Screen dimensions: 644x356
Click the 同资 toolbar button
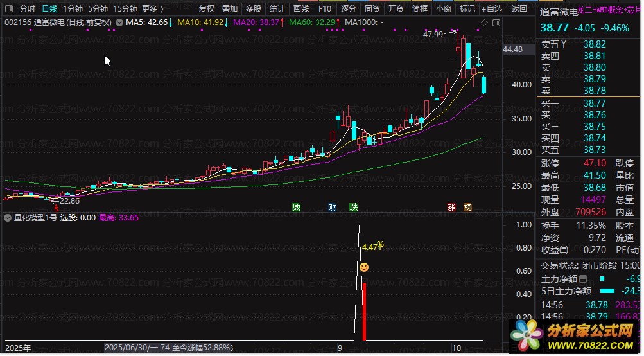coord(372,8)
